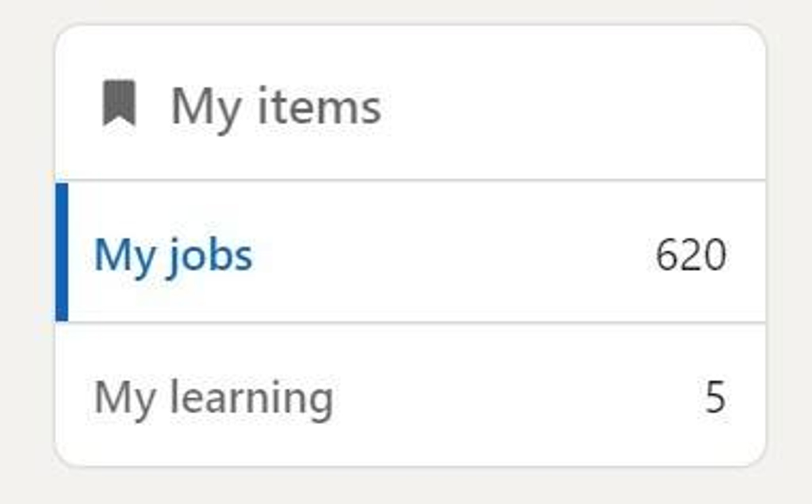
Task: Open the My items heading
Action: [x=276, y=107]
